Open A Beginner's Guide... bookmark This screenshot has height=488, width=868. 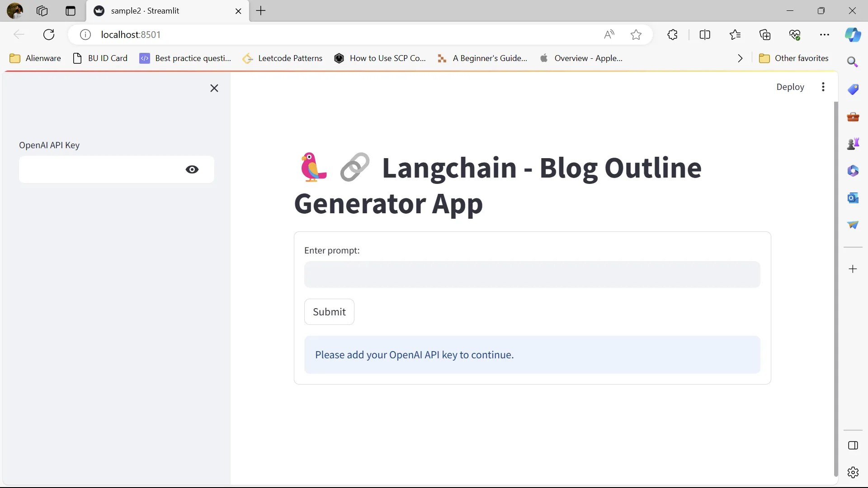[x=482, y=58]
